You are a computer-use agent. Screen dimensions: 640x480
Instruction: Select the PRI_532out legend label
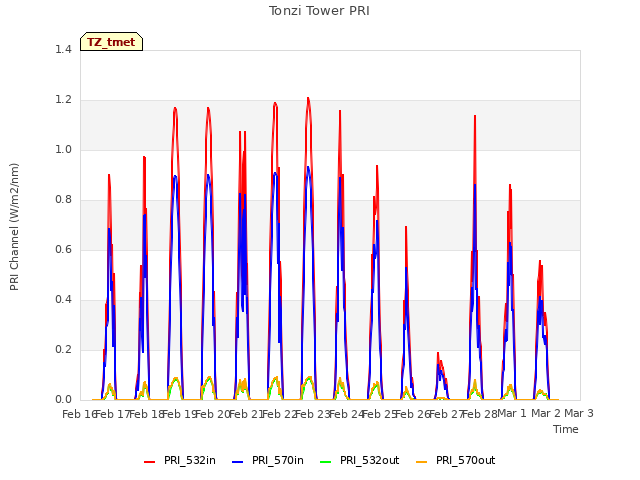point(369,460)
